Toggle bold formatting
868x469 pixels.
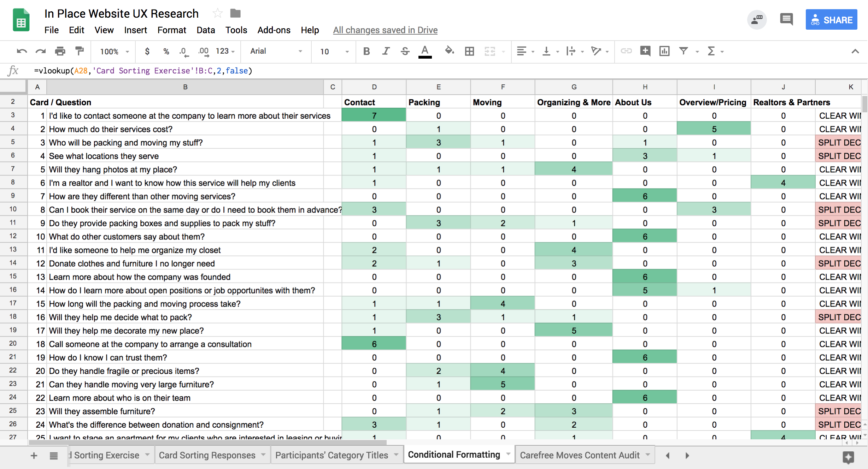(x=366, y=51)
